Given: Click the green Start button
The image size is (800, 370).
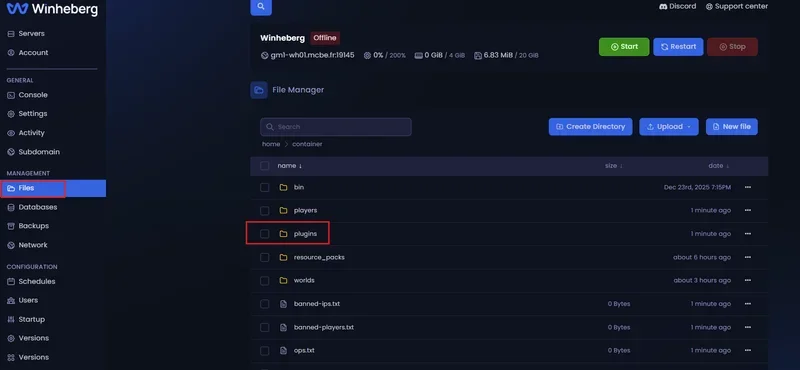Looking at the screenshot, I should (x=624, y=46).
